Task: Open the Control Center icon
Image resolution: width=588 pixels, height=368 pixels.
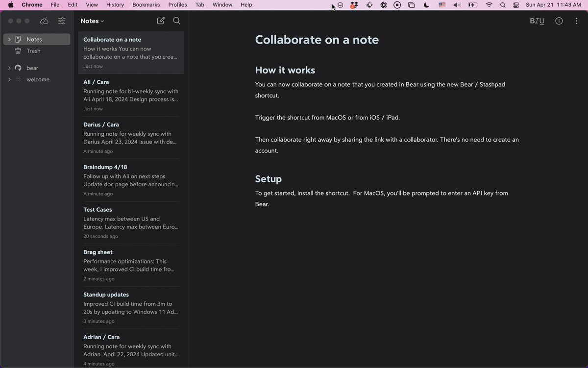Action: (516, 5)
